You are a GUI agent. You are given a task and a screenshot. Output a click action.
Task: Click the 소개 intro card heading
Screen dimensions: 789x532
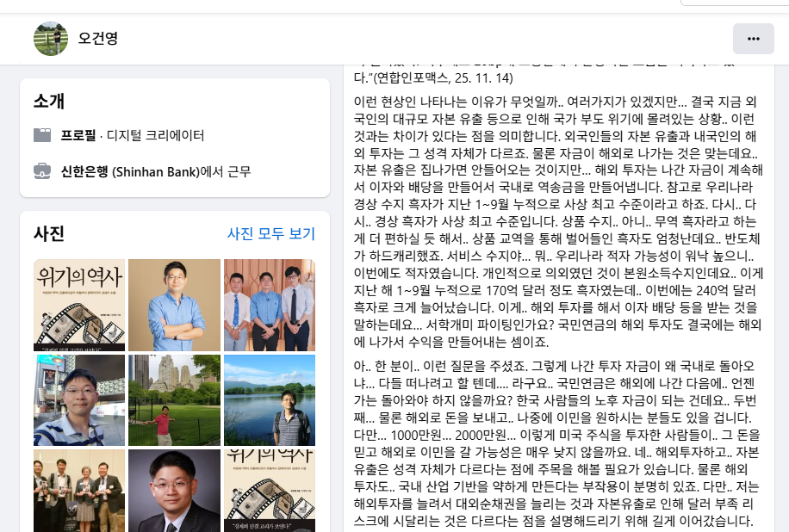coord(49,101)
